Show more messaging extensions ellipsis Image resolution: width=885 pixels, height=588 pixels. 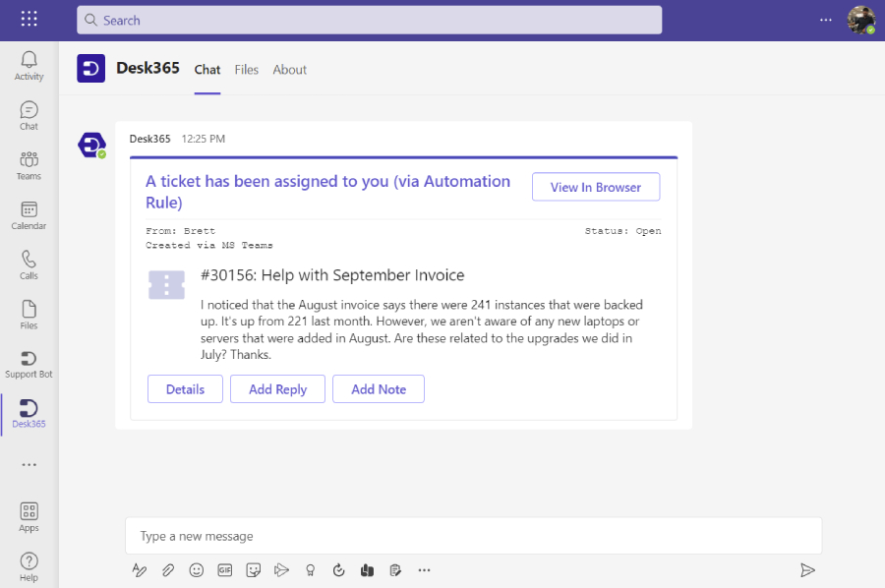tap(425, 570)
